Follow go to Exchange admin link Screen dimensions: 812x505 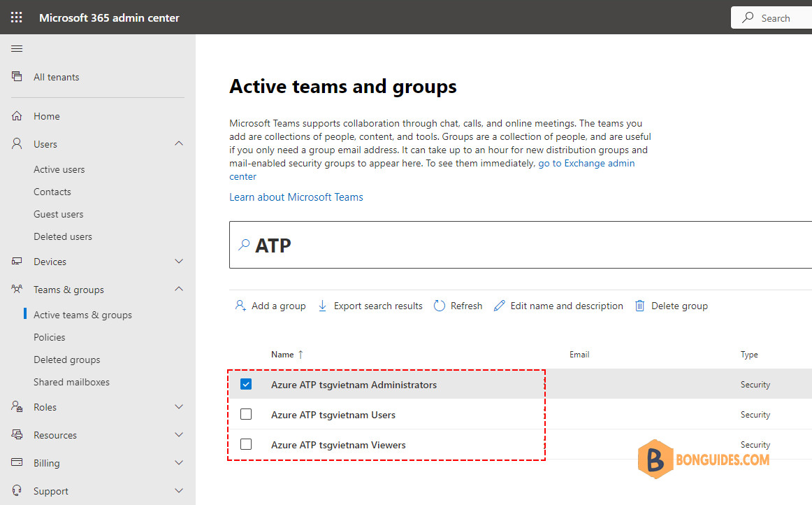click(586, 164)
